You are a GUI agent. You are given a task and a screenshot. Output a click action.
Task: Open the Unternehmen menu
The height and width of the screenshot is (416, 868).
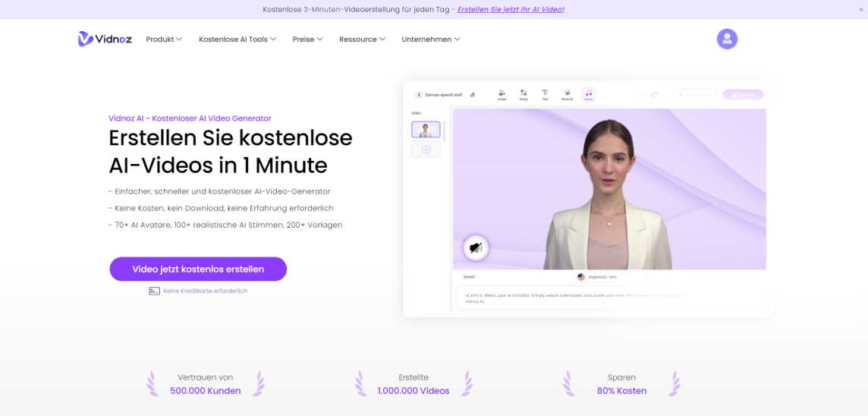click(430, 39)
